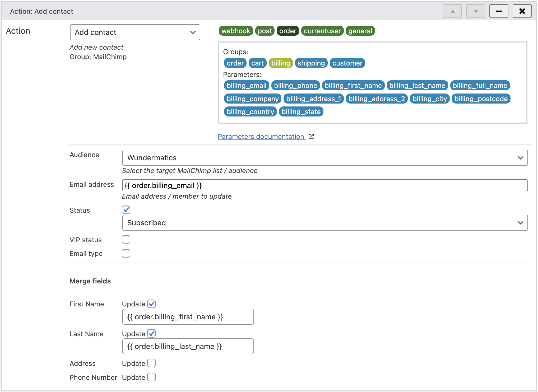Uncheck Update for Last Name

point(151,334)
